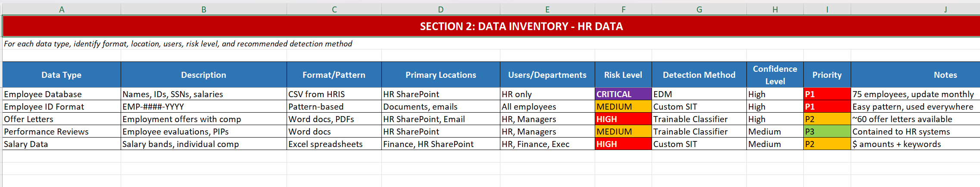Select the MEDIUM risk cell for Performance Reviews

point(623,132)
